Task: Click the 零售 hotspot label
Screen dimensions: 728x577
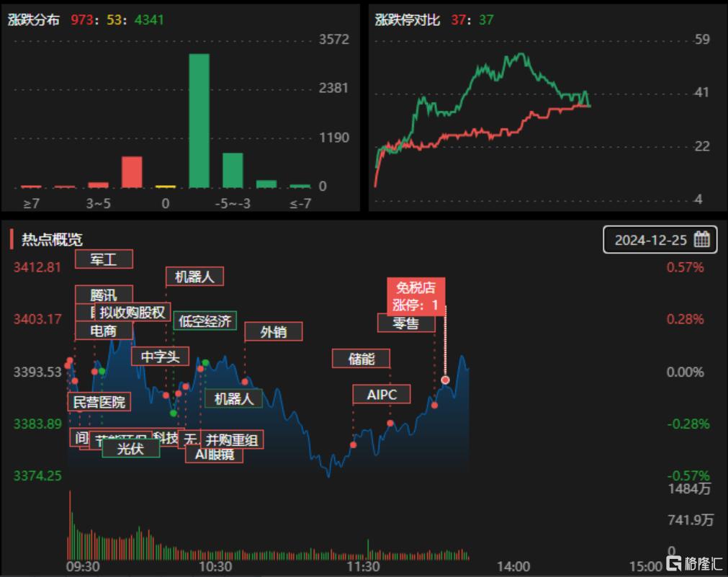Action: point(406,323)
